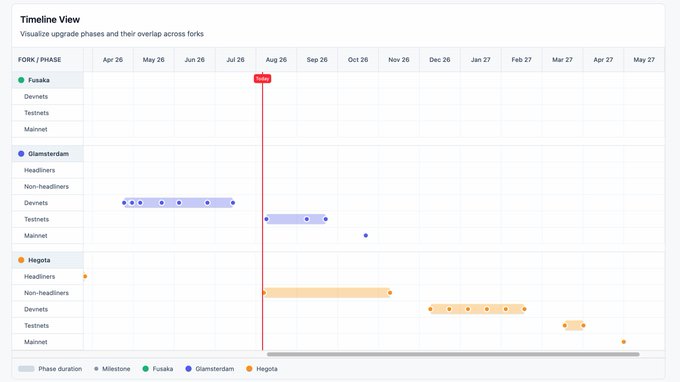The height and width of the screenshot is (382, 680).
Task: Click the Timeline View heading
Action: point(50,20)
